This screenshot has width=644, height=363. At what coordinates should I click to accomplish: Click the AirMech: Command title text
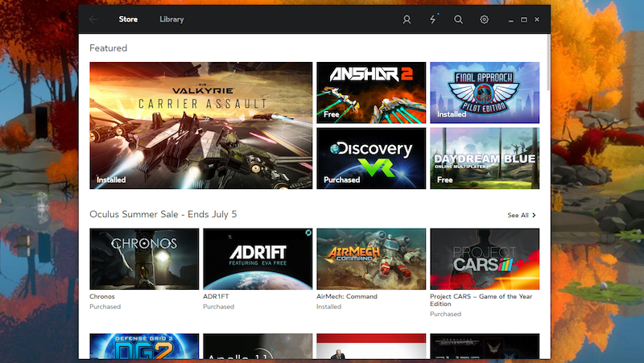pyautogui.click(x=347, y=296)
